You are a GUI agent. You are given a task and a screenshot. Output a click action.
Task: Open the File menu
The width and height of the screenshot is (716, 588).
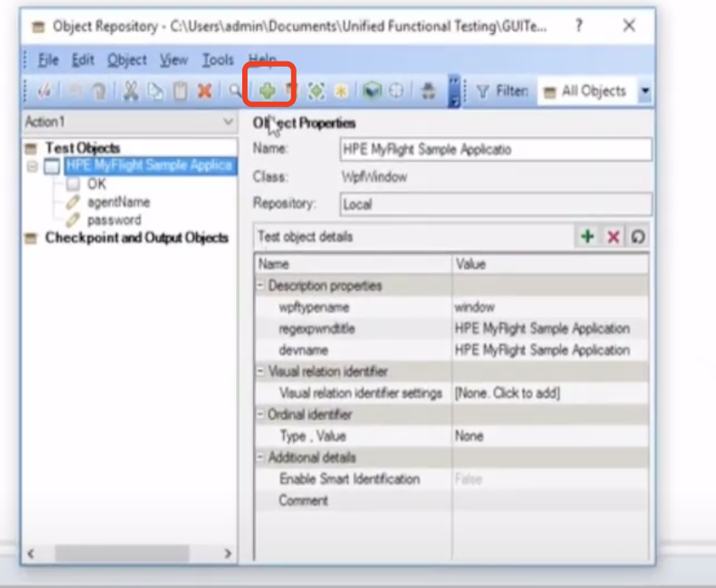pos(46,60)
